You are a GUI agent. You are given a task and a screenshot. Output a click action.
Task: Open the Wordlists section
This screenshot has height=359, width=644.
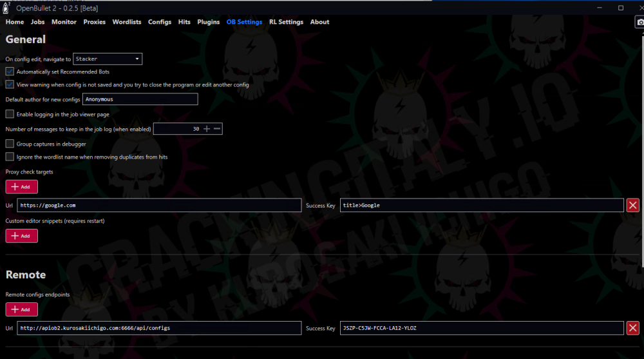(126, 22)
